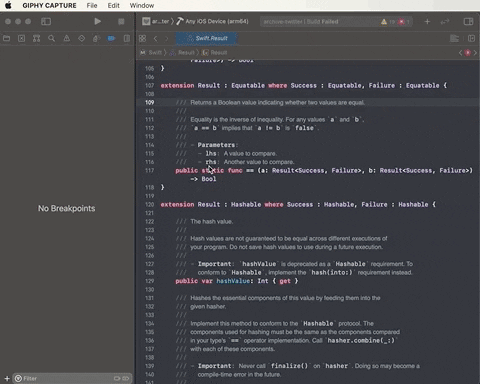This screenshot has width=480, height=384.
Task: Open the find navigator magnifier icon
Action: pos(51,39)
